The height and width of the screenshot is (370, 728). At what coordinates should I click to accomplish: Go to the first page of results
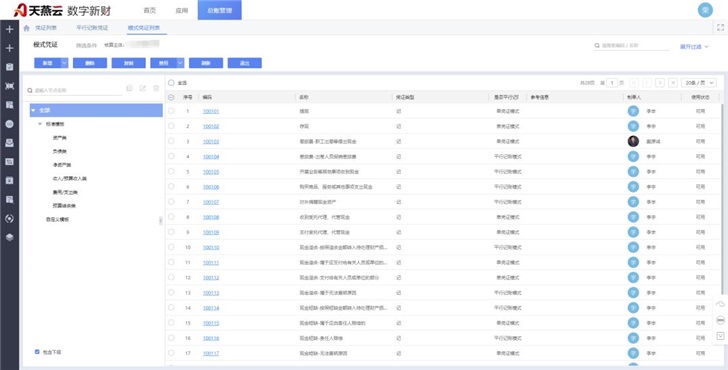coord(634,83)
